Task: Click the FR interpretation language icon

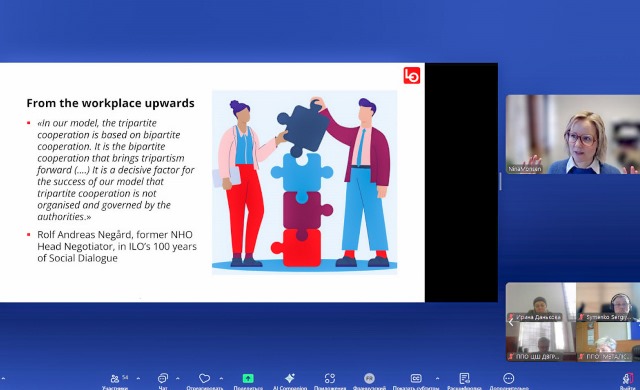Action: click(369, 379)
